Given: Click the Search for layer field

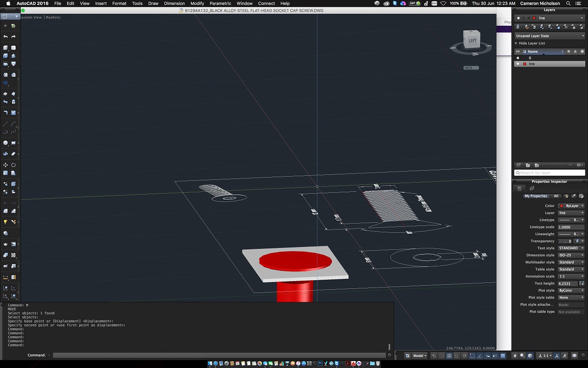Looking at the screenshot, I should (550, 172).
